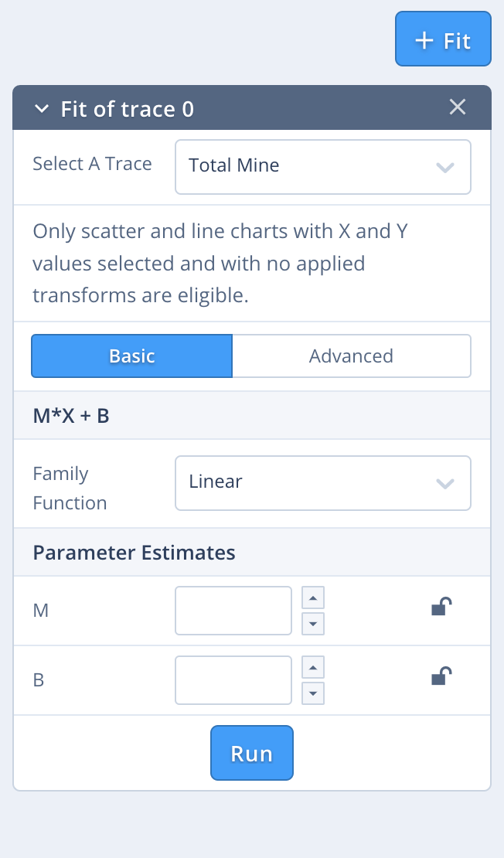Collapse the Fit of trace 0 panel
The width and height of the screenshot is (504, 858).
click(x=41, y=109)
